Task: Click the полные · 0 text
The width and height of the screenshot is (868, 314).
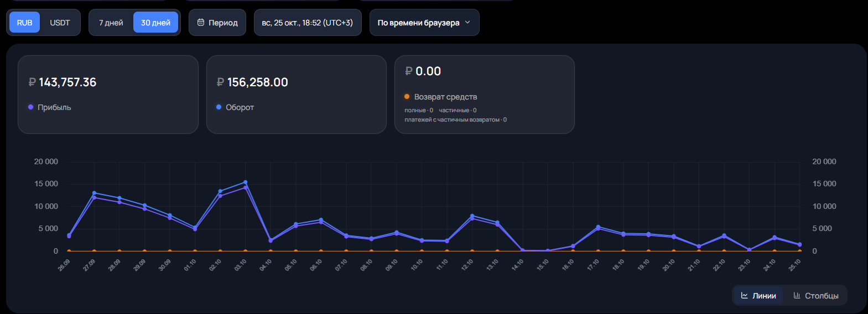Action: click(x=419, y=111)
